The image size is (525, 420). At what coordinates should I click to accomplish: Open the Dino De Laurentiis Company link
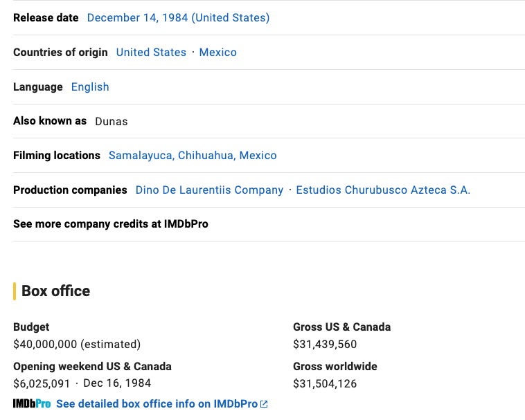click(x=209, y=190)
